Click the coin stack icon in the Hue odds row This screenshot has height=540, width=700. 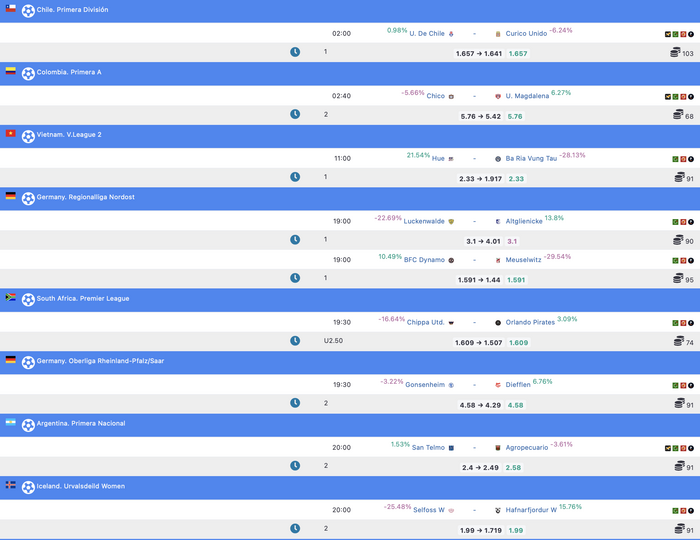[679, 178]
